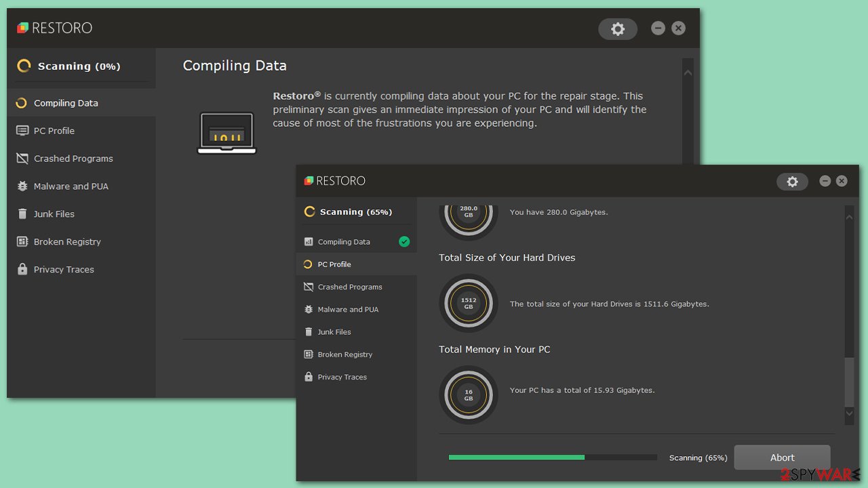868x488 pixels.
Task: Select Compiling Data in back window sidebar
Action: (x=81, y=103)
